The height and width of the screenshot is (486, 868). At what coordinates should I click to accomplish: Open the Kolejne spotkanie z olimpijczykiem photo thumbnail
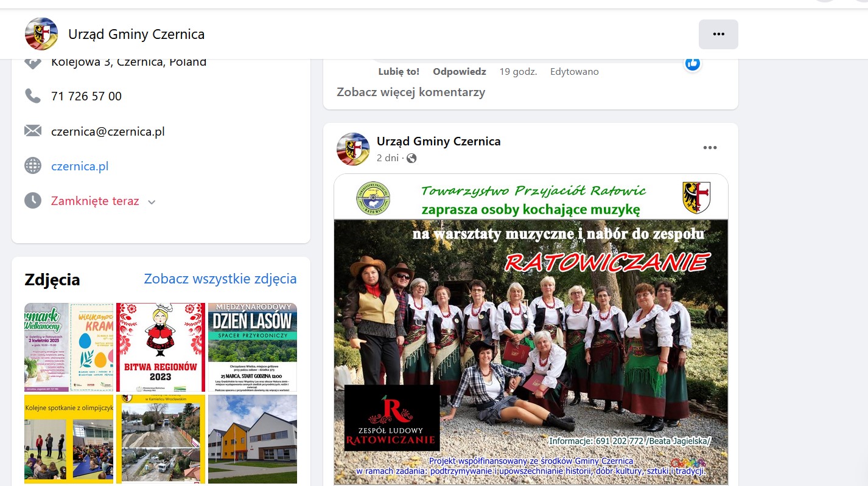point(69,439)
